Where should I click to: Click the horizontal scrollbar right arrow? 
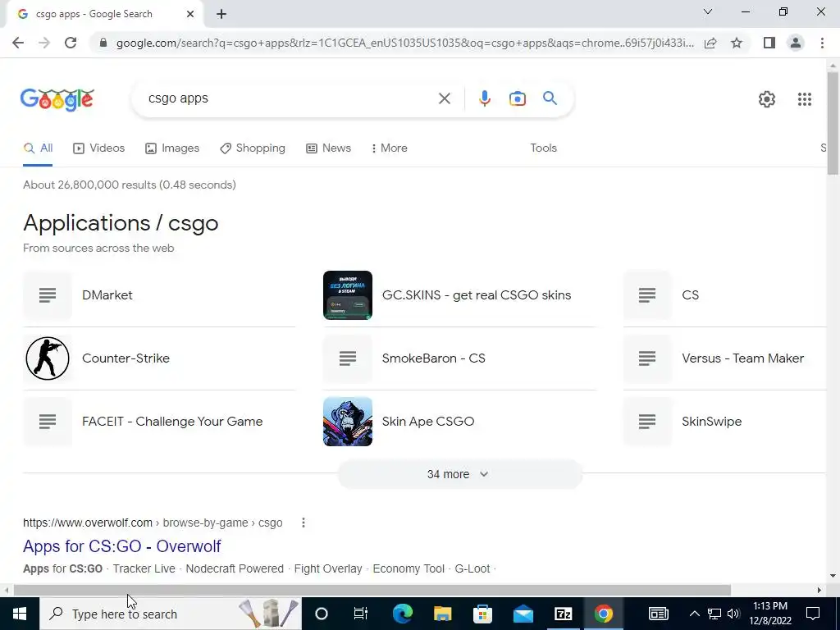819,590
